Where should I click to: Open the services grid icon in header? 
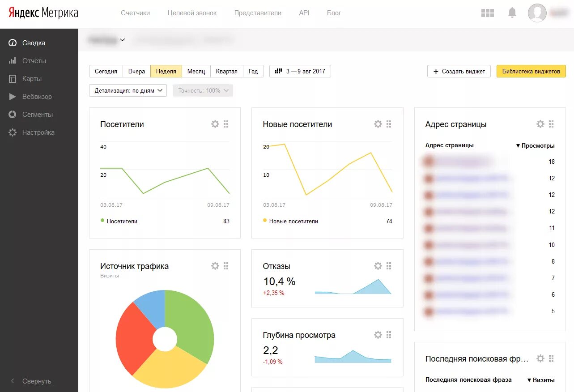click(x=487, y=13)
